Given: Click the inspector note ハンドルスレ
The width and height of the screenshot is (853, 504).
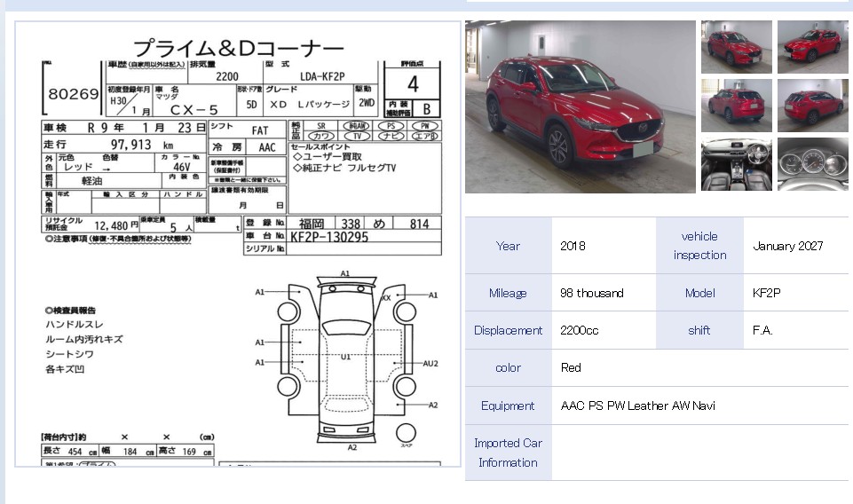Looking at the screenshot, I should click(x=75, y=325).
